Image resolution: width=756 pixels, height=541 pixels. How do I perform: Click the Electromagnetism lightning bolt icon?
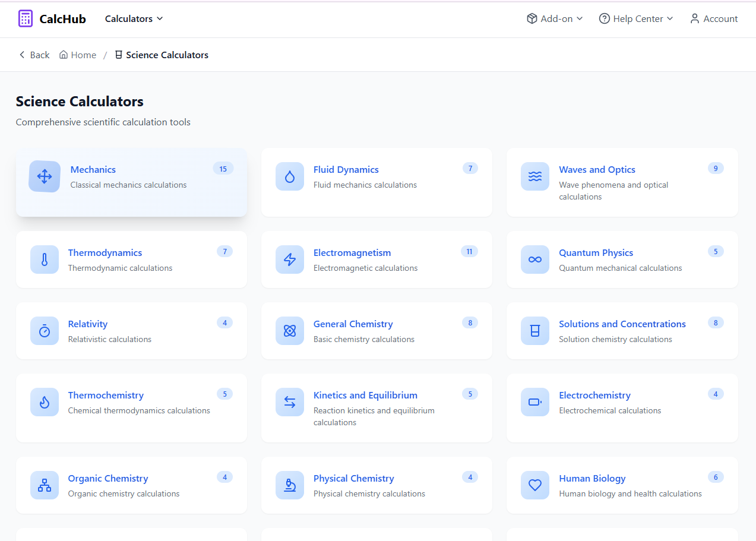[290, 260]
